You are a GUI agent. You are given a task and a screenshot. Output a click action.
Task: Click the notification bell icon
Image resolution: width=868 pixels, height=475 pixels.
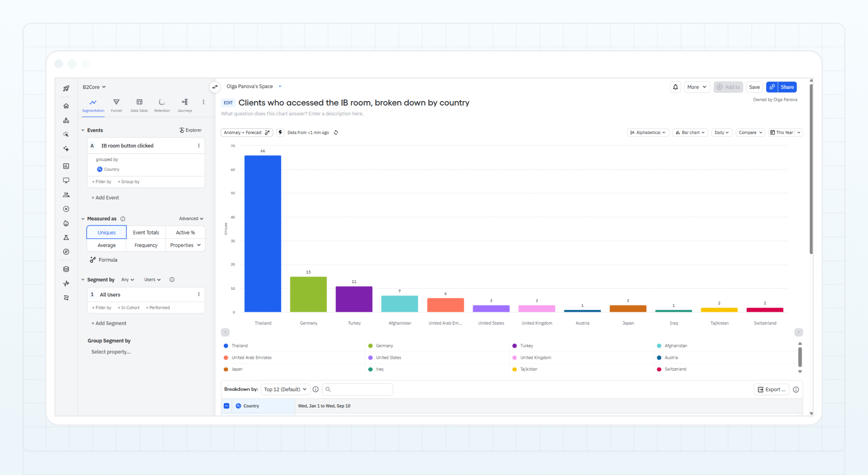pyautogui.click(x=675, y=87)
